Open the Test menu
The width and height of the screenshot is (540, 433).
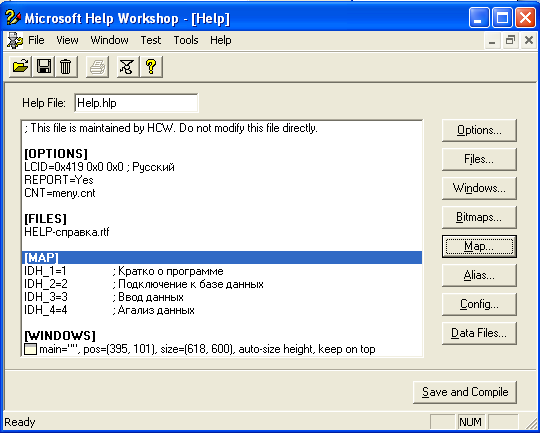[150, 40]
